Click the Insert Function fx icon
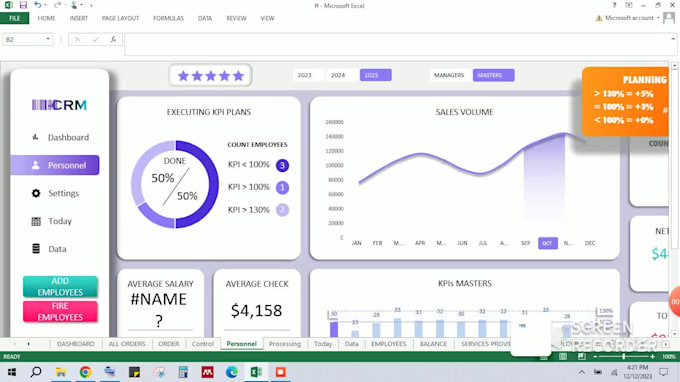Viewport: 680px width, 382px height. [x=113, y=39]
